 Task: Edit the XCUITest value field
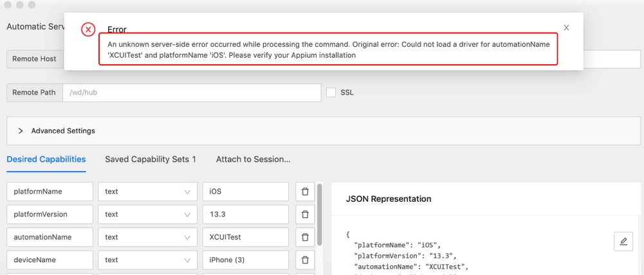pyautogui.click(x=246, y=237)
